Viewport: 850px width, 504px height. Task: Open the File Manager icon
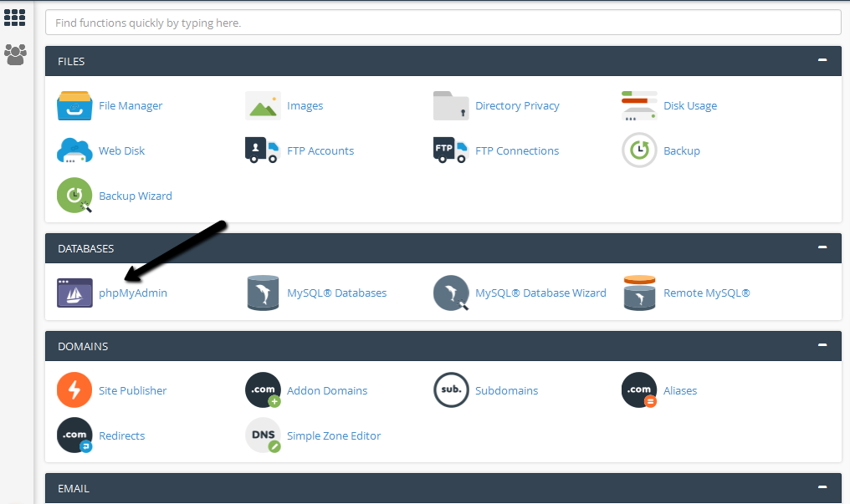(x=74, y=106)
